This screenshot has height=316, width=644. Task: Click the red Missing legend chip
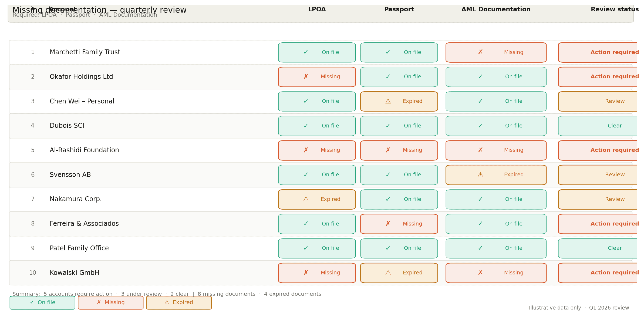click(111, 302)
